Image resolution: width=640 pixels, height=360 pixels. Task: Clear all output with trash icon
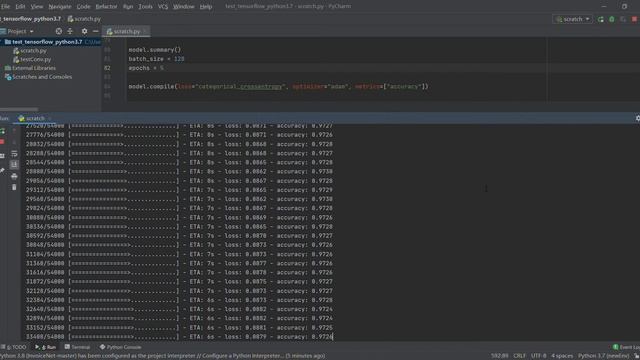14,187
